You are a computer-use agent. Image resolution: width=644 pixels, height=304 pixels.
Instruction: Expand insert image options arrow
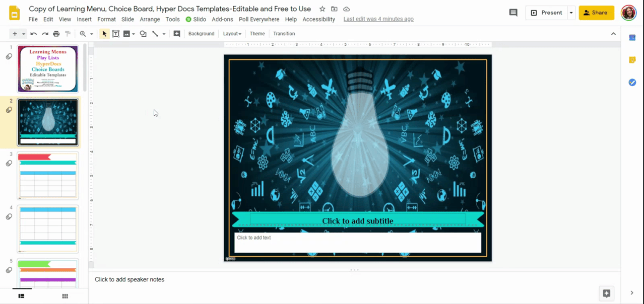point(134,34)
